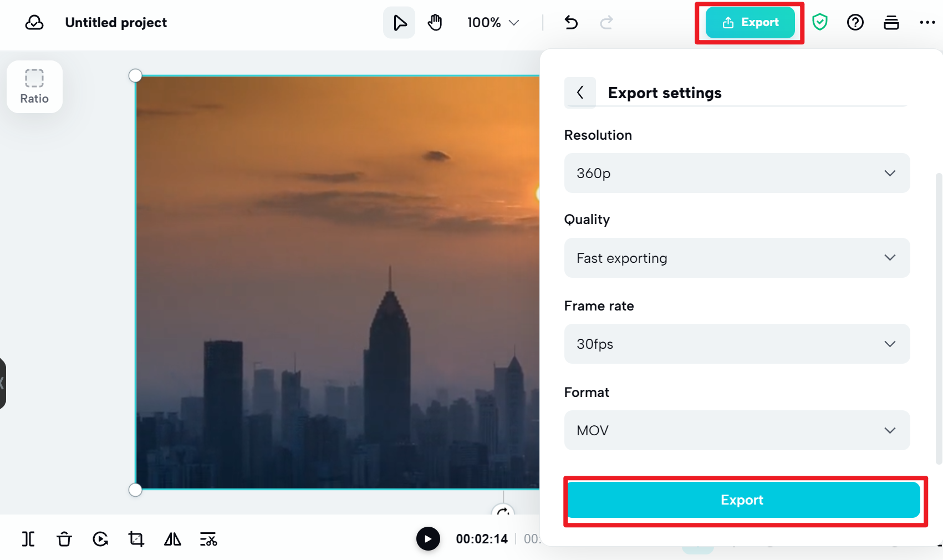Rotate the video clip
This screenshot has width=943, height=560.
[100, 538]
